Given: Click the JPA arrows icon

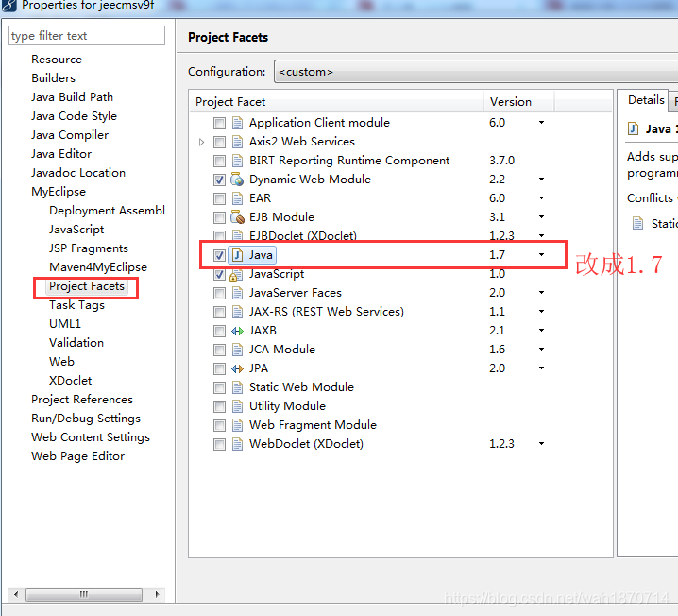Looking at the screenshot, I should (x=237, y=368).
